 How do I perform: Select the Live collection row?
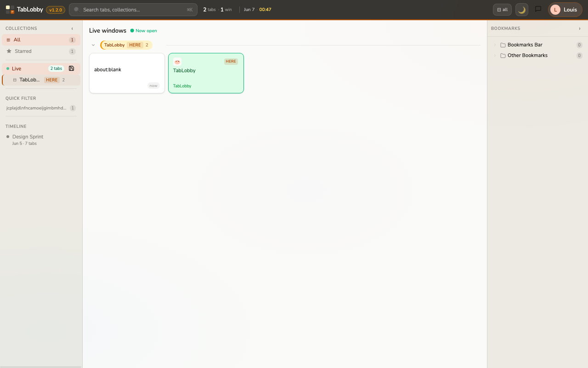click(x=41, y=69)
